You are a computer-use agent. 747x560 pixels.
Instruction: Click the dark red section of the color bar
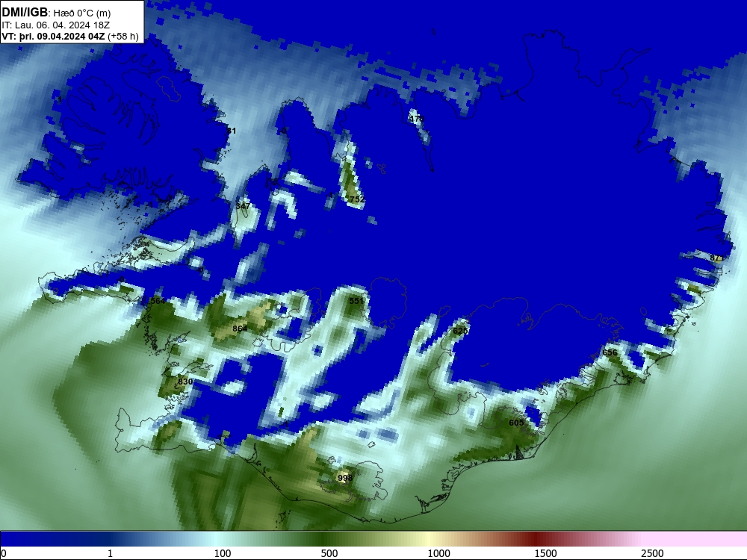[x=536, y=539]
